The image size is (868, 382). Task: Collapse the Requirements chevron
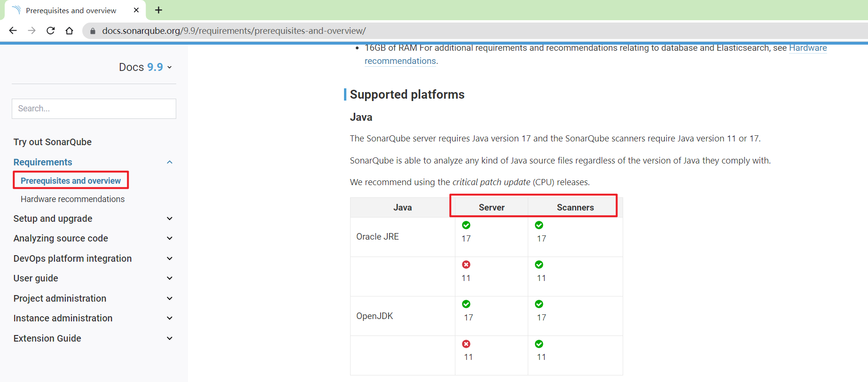tap(170, 162)
